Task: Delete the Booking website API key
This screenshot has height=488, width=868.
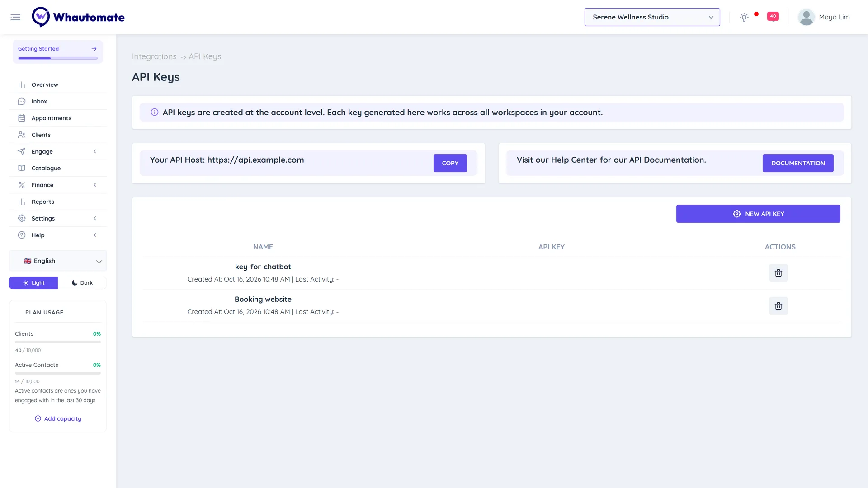Action: (x=778, y=306)
